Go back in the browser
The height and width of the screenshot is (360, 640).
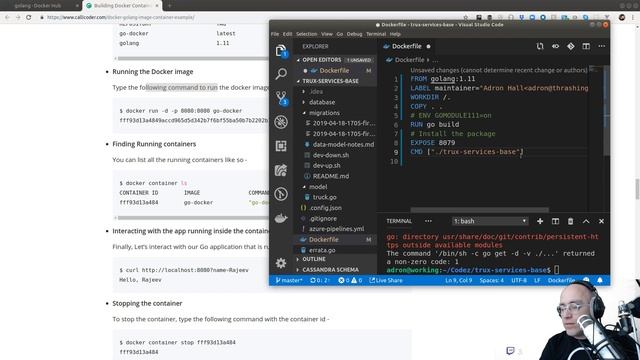[x=7, y=17]
